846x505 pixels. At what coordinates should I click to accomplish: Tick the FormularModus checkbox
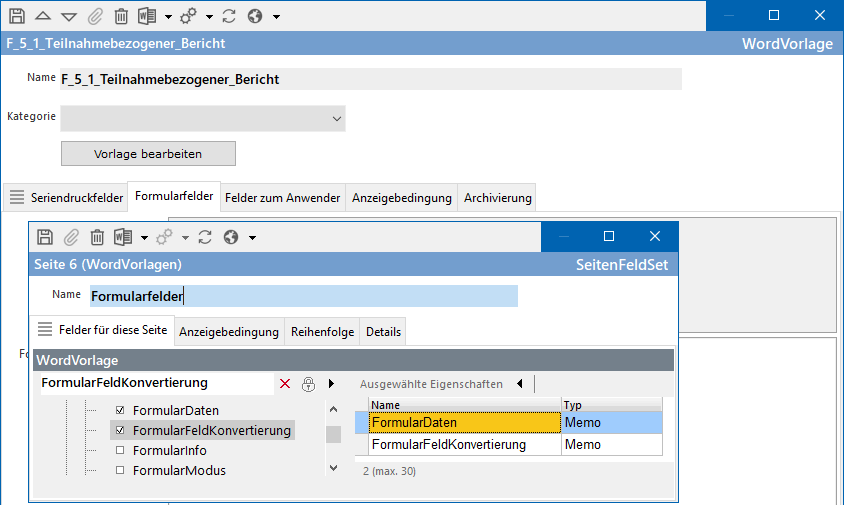click(x=121, y=470)
